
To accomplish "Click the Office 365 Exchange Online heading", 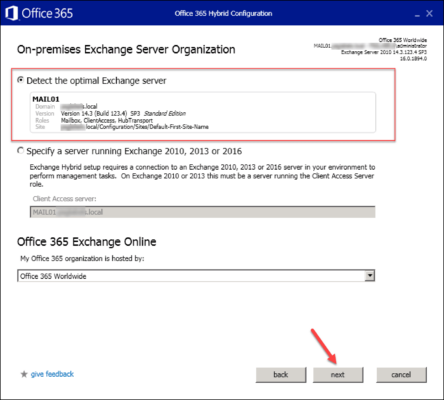I will click(87, 242).
